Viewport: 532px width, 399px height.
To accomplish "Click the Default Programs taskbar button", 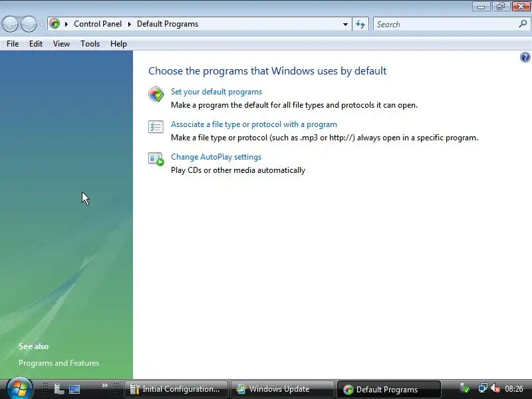I will [389, 390].
